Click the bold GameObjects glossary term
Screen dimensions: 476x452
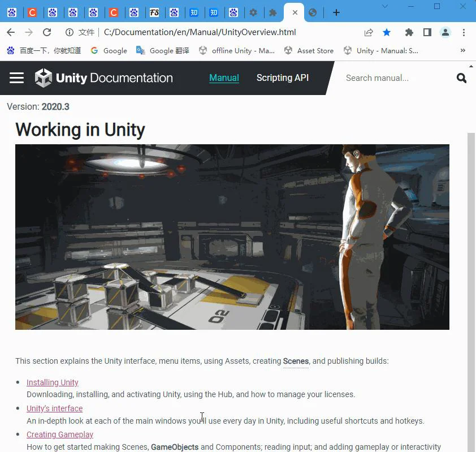point(175,447)
